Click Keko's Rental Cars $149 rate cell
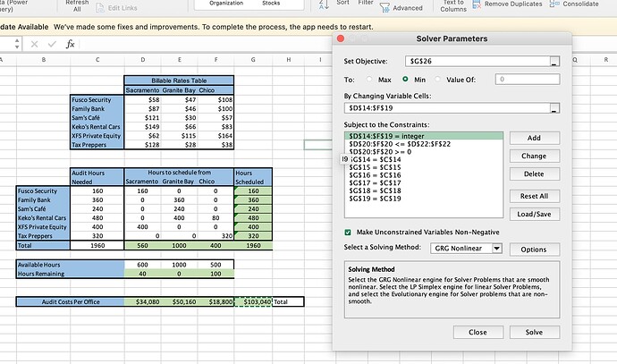Viewport: 617px width, 364px height. [x=143, y=127]
